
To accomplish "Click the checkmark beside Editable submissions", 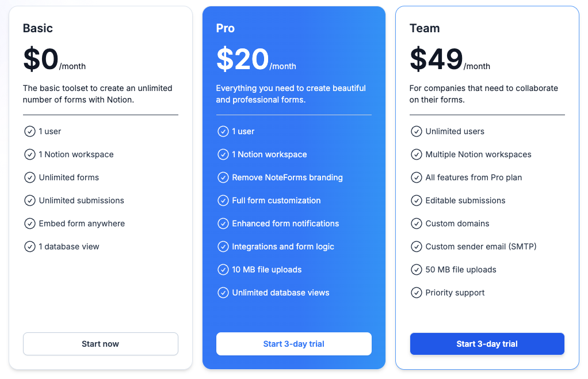I will pyautogui.click(x=417, y=200).
